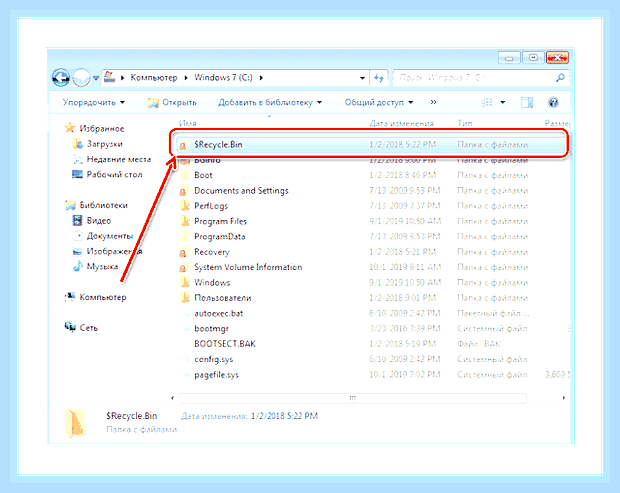Change the view with the views icon
The width and height of the screenshot is (620, 493).
(x=487, y=102)
